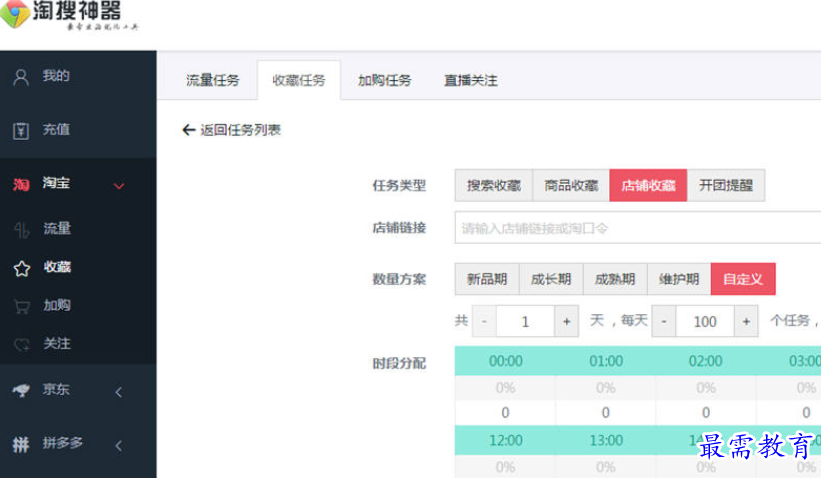Switch to the 流量任务 tab
The width and height of the screenshot is (821, 478).
tap(213, 80)
